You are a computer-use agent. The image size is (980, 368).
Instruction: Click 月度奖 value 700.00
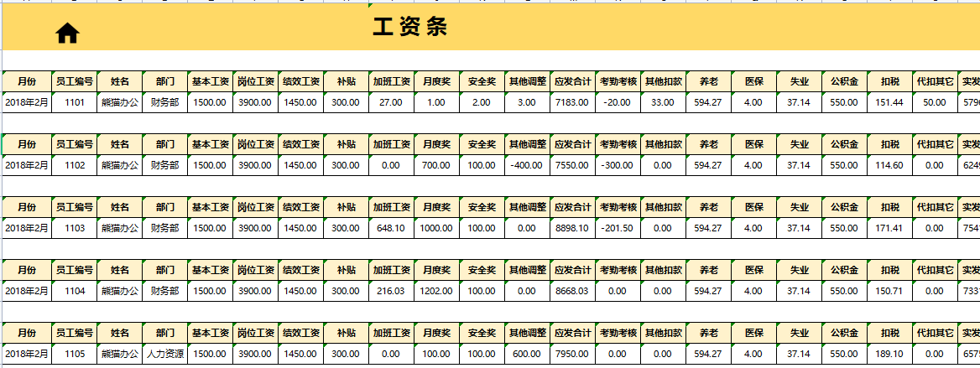tap(436, 166)
